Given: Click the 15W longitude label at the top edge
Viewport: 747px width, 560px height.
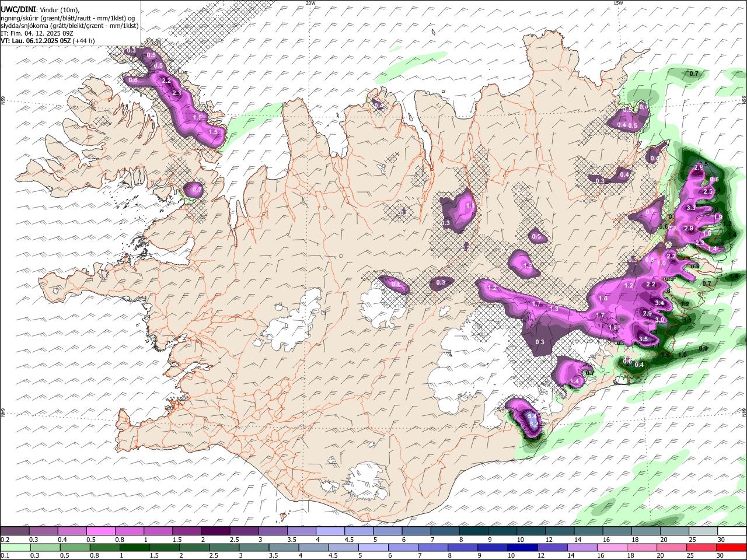Looking at the screenshot, I should 617,3.
